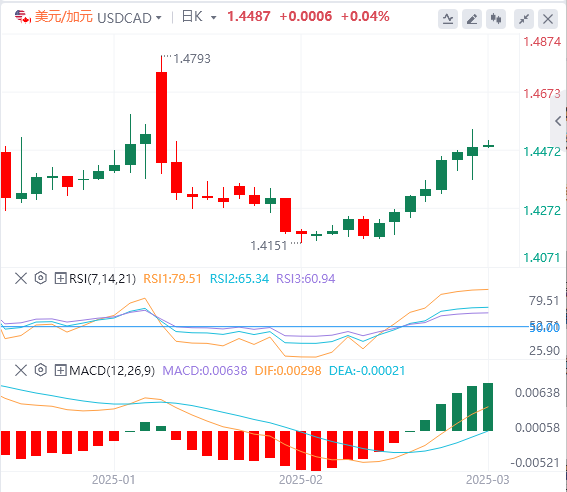The width and height of the screenshot is (567, 492).
Task: Expand the MACD panel with plus icon
Action: (x=60, y=370)
